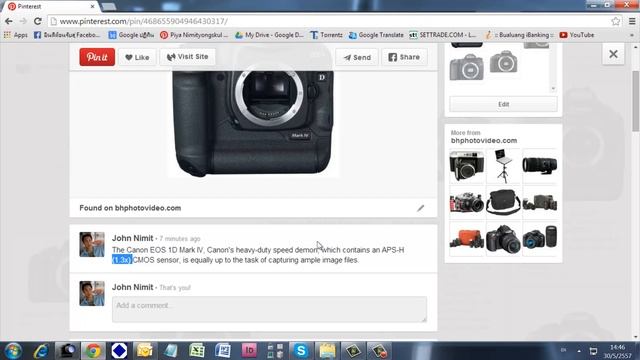The width and height of the screenshot is (640, 360).
Task: Open the DSLR with lens thumbnail
Action: point(503,239)
